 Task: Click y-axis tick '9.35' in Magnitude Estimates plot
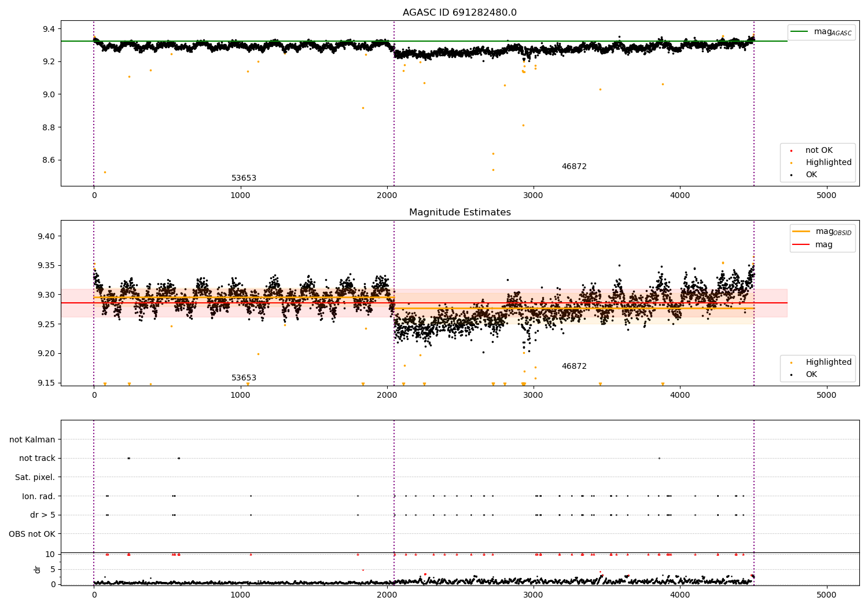[46, 266]
